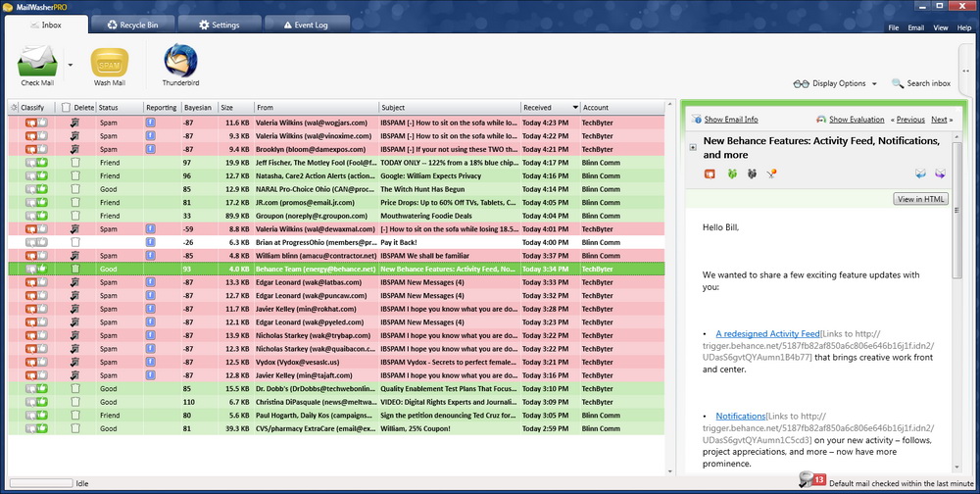Click reporting icon on Brooklyn damexpos row
The image size is (980, 494).
(151, 149)
